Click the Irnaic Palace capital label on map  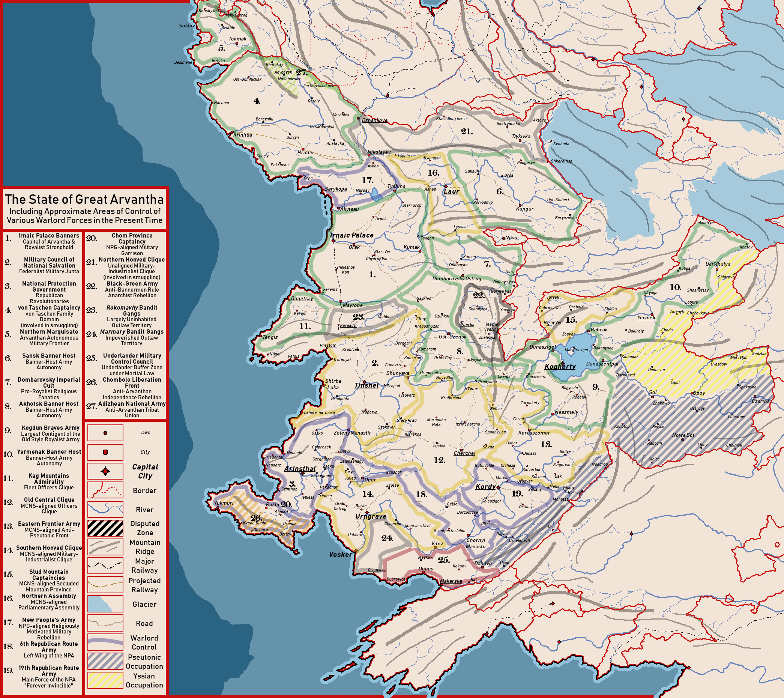coord(352,235)
